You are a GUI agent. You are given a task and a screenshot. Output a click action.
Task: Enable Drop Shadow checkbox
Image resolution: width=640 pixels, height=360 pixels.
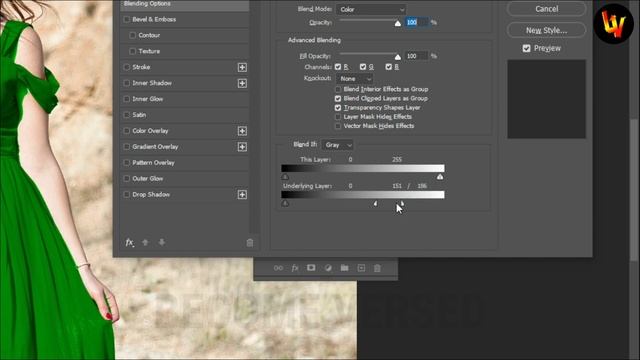(127, 194)
